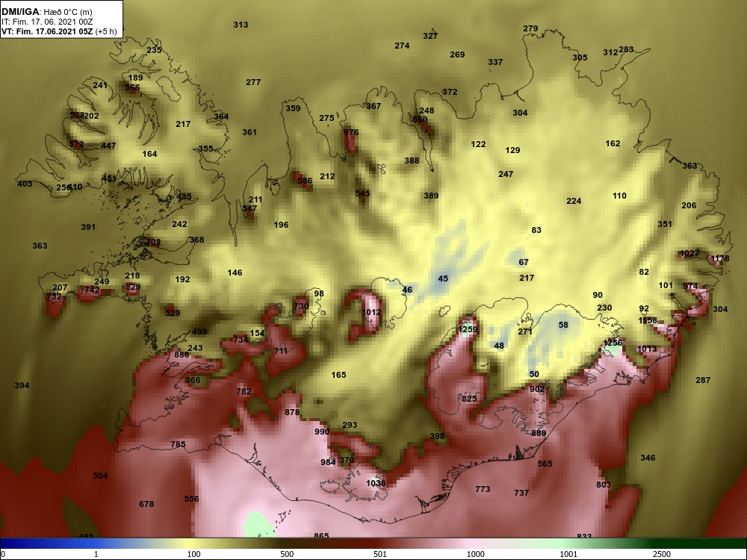Select the value 902 on the map
This screenshot has height=560, width=747.
537,389
